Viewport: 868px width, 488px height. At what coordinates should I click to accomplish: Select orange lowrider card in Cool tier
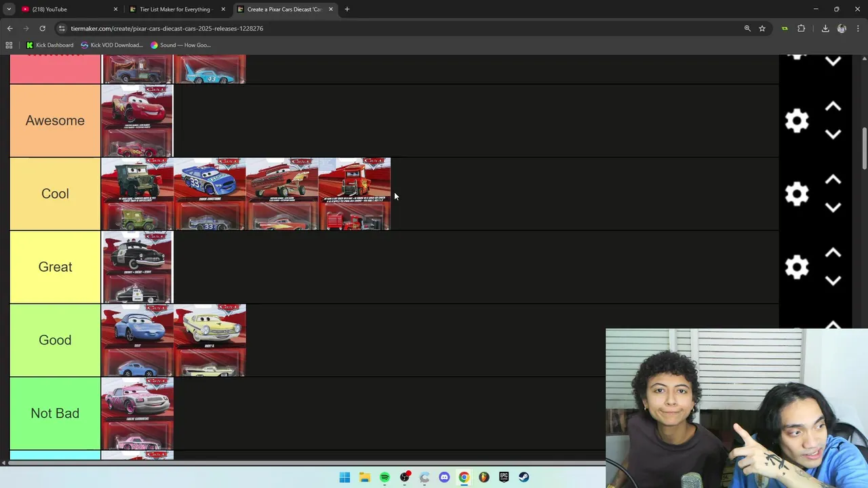[x=282, y=194]
